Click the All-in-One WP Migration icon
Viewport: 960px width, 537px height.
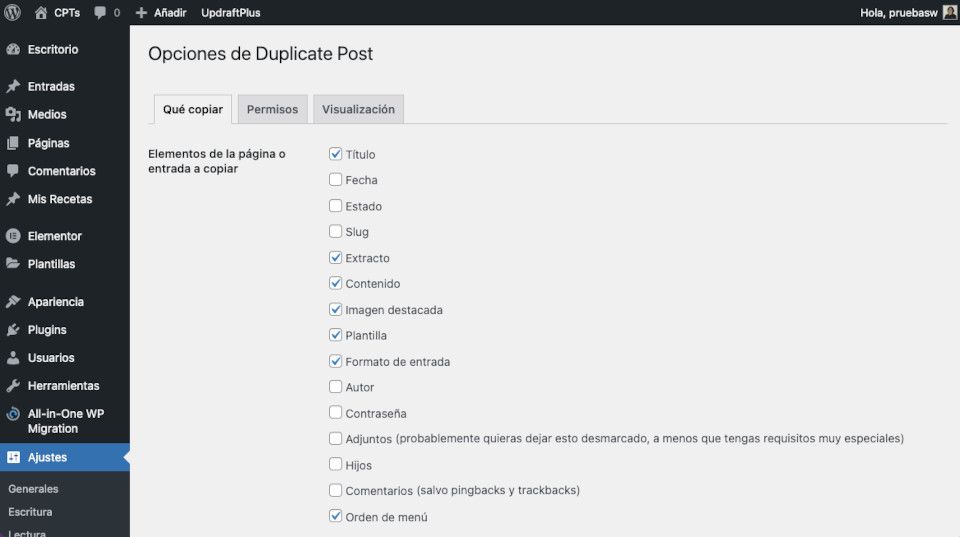tap(13, 414)
